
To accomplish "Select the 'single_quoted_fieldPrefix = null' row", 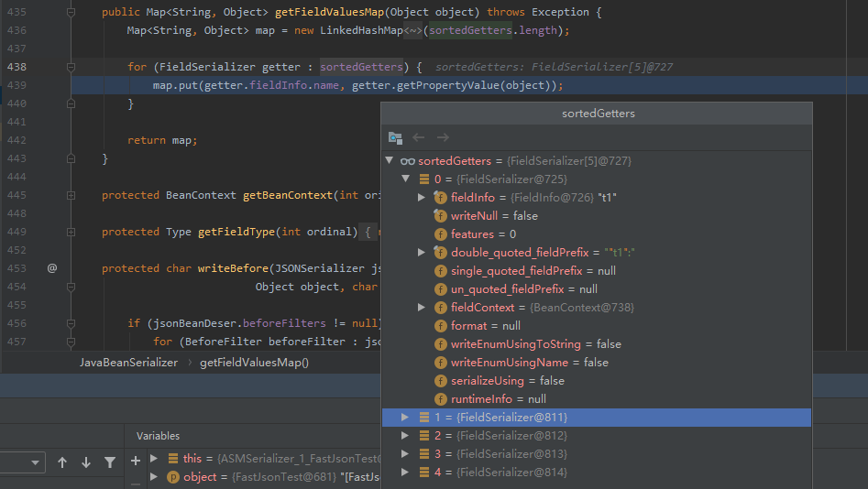I will [x=597, y=270].
